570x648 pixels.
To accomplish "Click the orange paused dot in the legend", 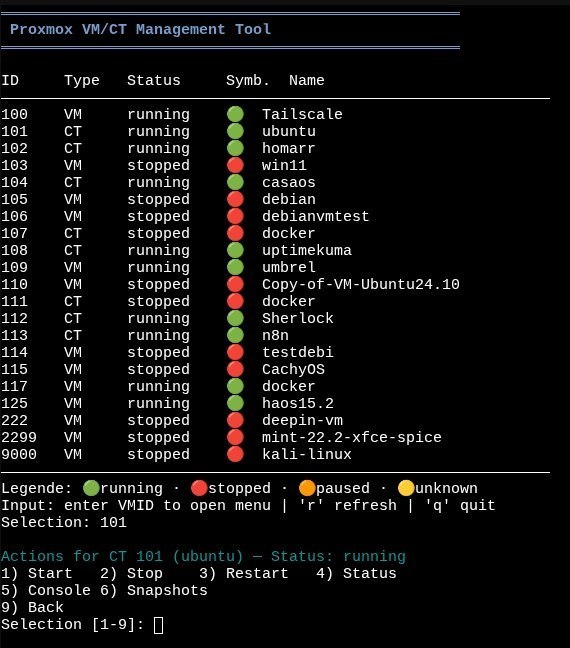I will click(x=307, y=488).
